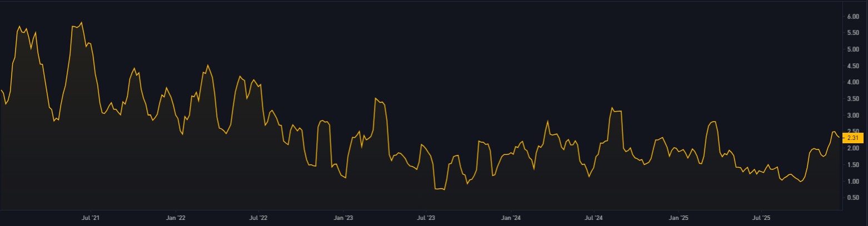Click the Jan '22 time axis label
The width and height of the screenshot is (868, 226).
(176, 218)
